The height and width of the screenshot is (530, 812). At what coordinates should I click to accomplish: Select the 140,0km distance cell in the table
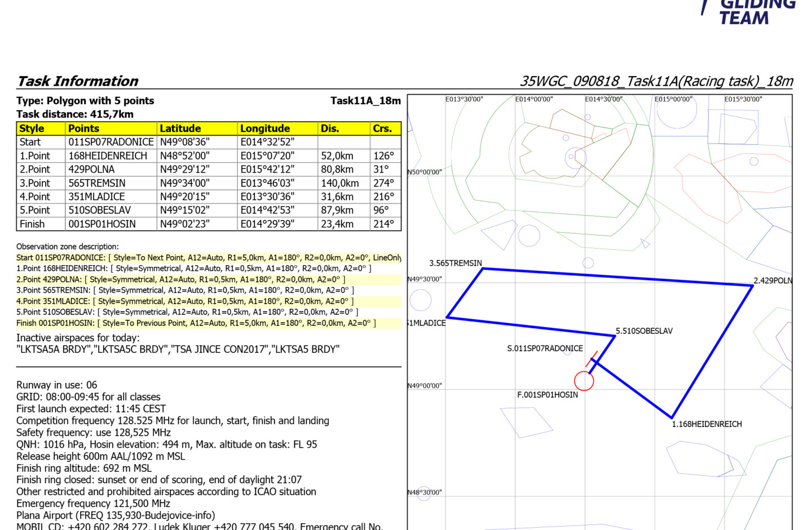point(339,183)
